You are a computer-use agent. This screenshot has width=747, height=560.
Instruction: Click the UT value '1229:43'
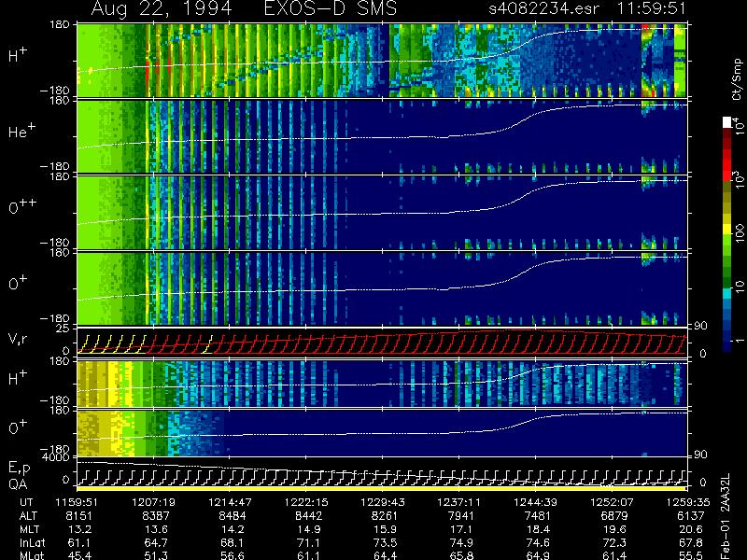[383, 502]
